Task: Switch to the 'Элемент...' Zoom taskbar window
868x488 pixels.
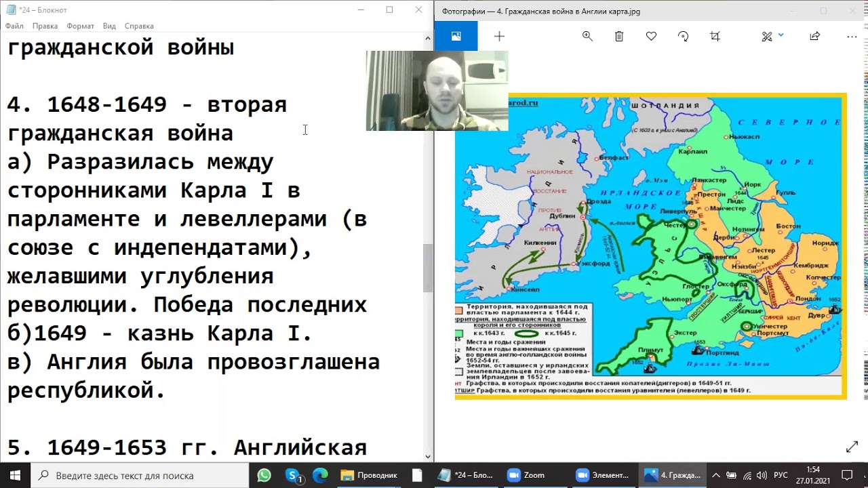Action: coord(604,475)
